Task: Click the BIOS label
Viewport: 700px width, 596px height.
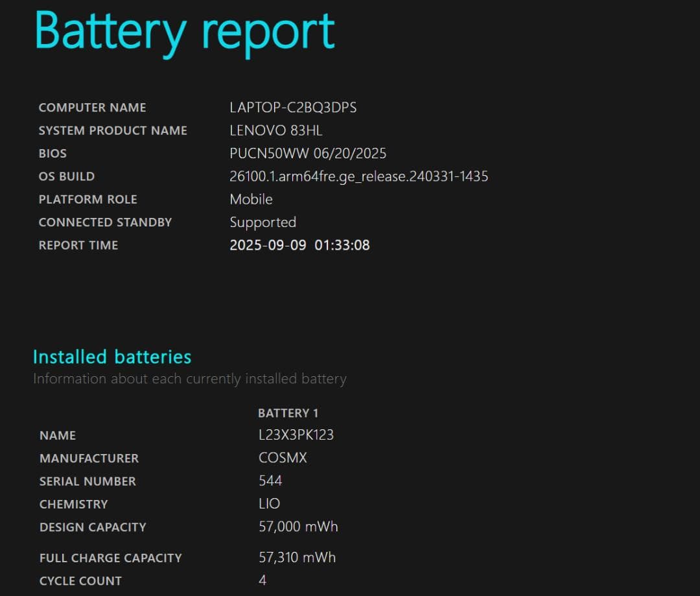Action: (x=52, y=154)
